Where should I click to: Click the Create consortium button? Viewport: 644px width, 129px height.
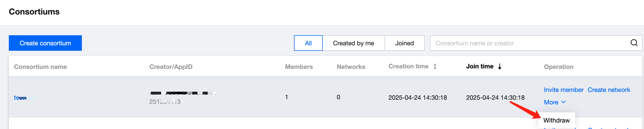45,43
